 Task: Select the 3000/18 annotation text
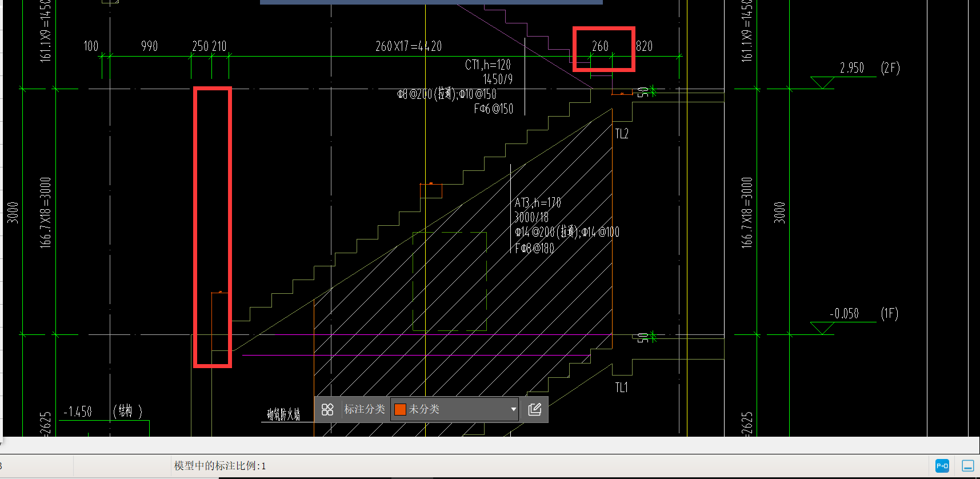531,217
